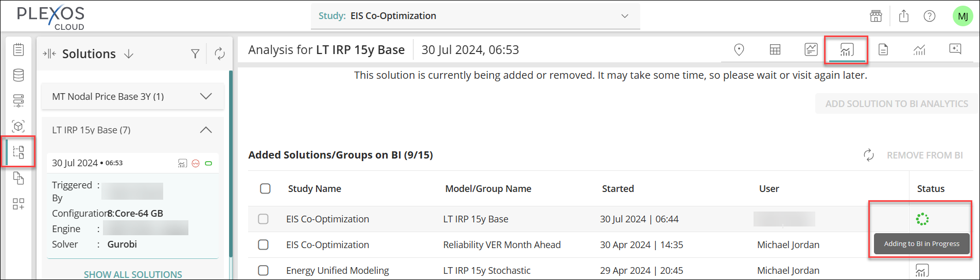Expand the MT Nodal Price Base 3Y group

[133, 96]
